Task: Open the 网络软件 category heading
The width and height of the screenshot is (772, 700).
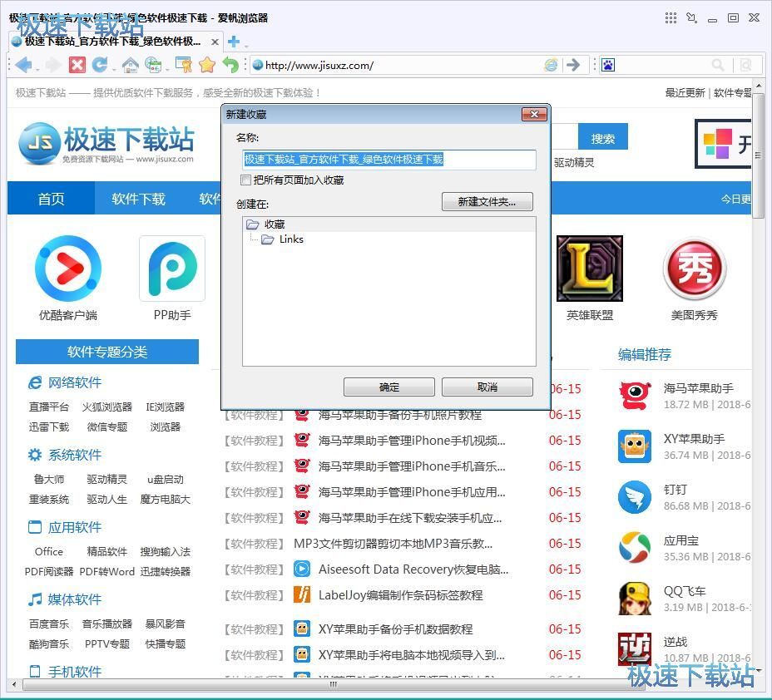Action: tap(75, 382)
